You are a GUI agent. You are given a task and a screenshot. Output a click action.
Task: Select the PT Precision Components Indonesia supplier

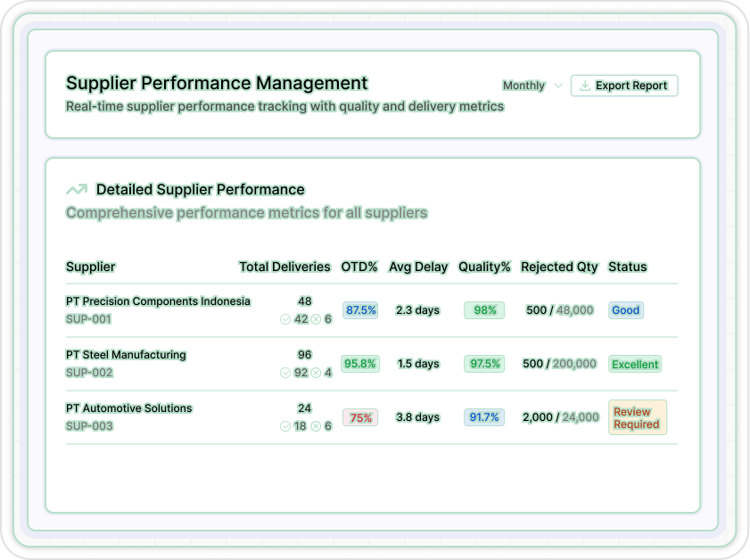pos(158,301)
